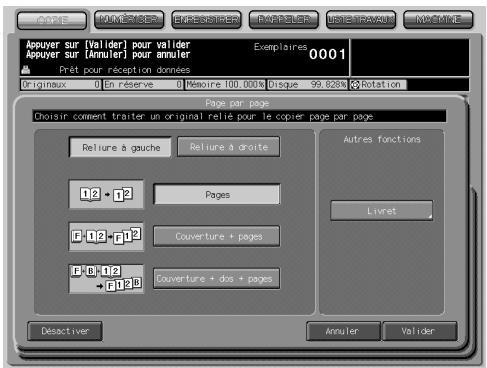This screenshot has width=487, height=368.
Task: Choose the Pages mode button
Action: (x=217, y=195)
